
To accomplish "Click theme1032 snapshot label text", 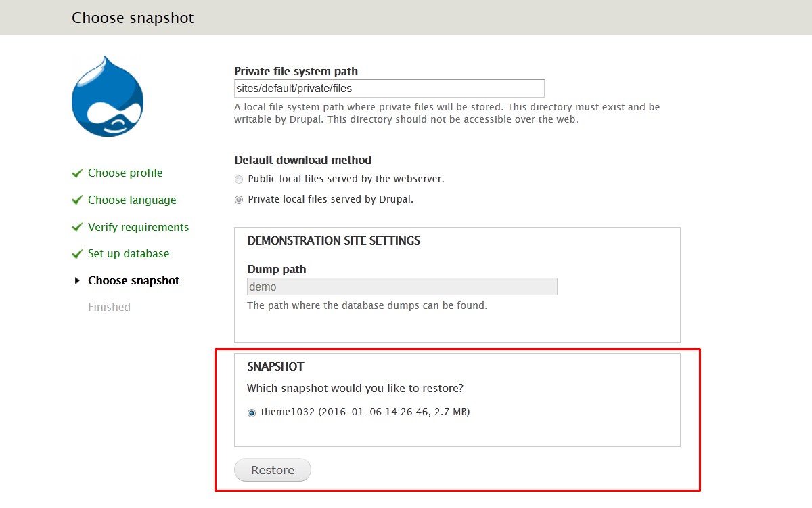I will pos(365,412).
